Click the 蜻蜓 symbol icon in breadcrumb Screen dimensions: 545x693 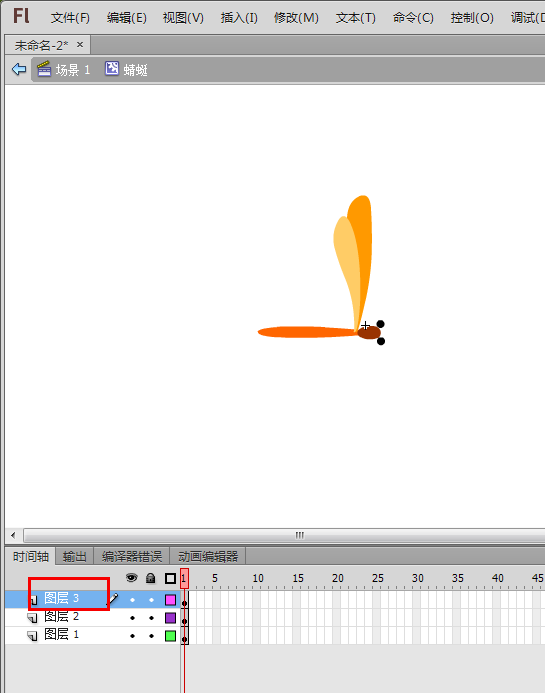[x=112, y=69]
